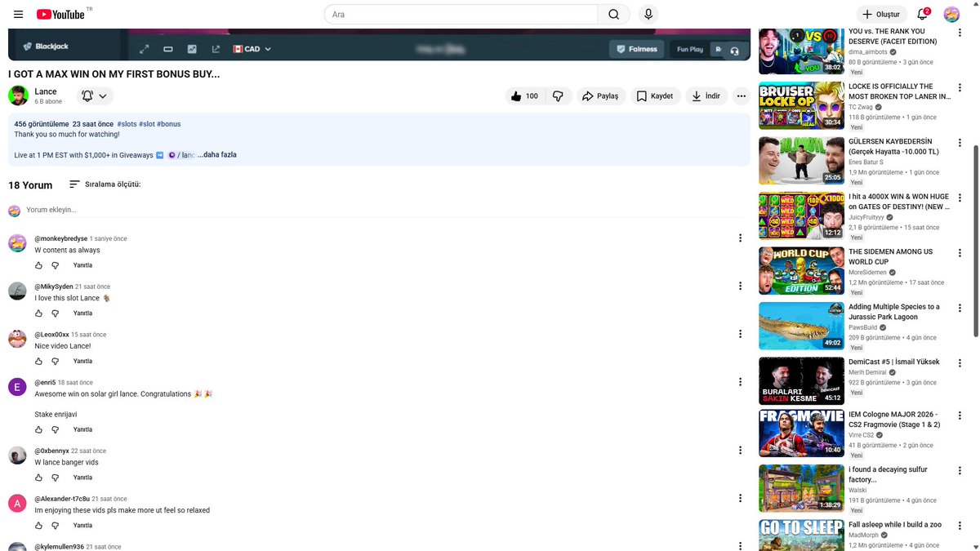The height and width of the screenshot is (551, 980).
Task: Dislike the comment by @MikySyden
Action: (x=56, y=313)
